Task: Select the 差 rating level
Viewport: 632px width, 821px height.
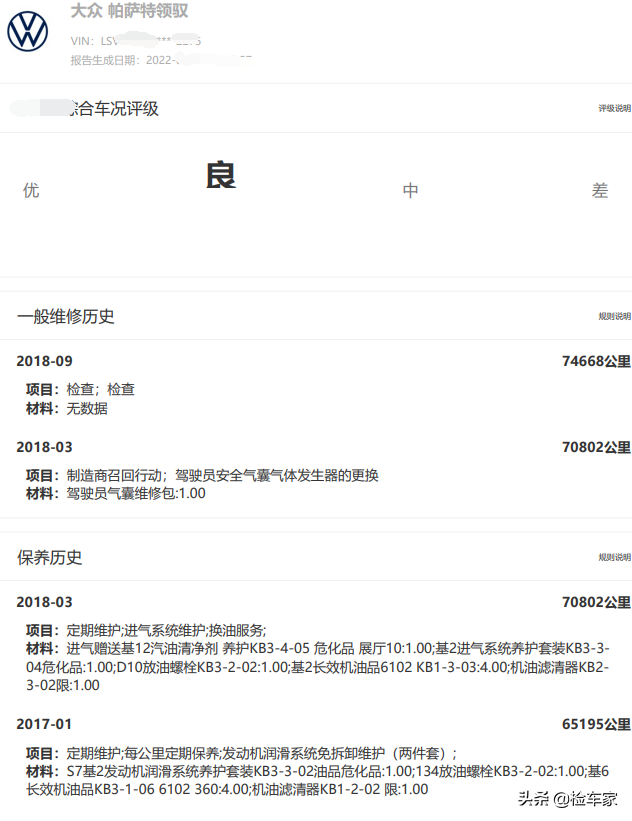Action: coord(599,190)
